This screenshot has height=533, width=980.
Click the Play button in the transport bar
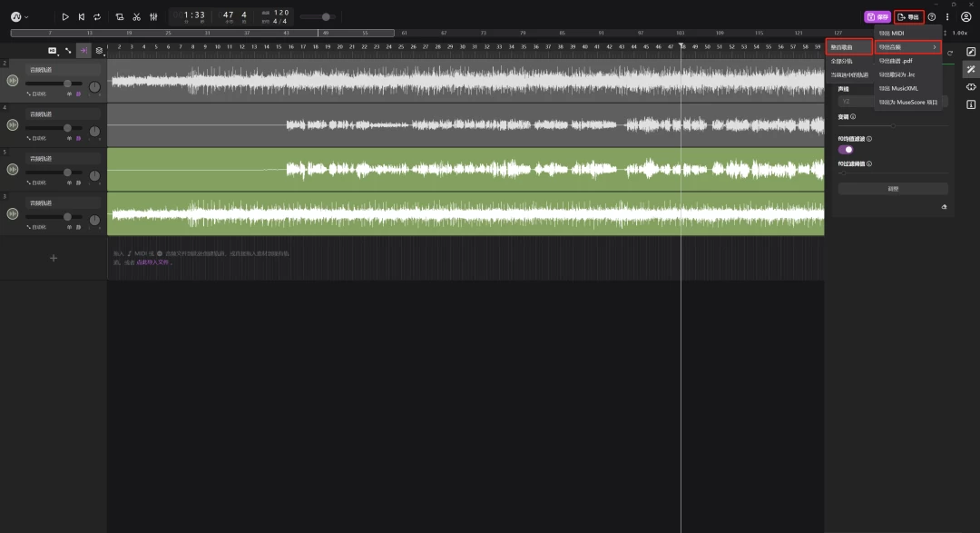(65, 17)
